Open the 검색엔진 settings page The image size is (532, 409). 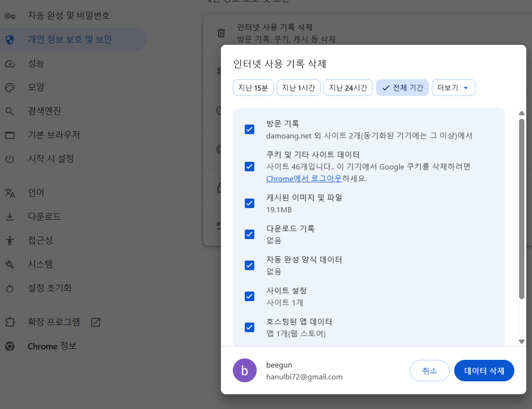(73, 111)
